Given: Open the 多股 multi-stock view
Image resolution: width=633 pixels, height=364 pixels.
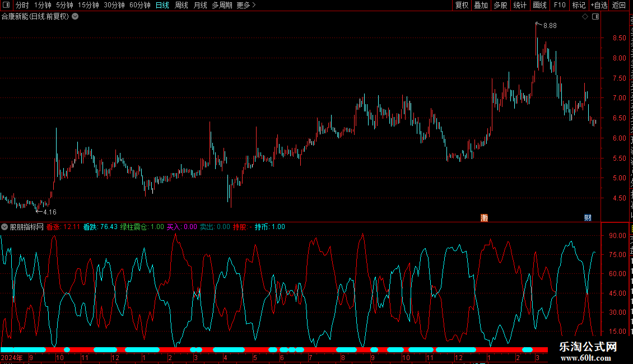Looking at the screenshot, I should point(501,5).
